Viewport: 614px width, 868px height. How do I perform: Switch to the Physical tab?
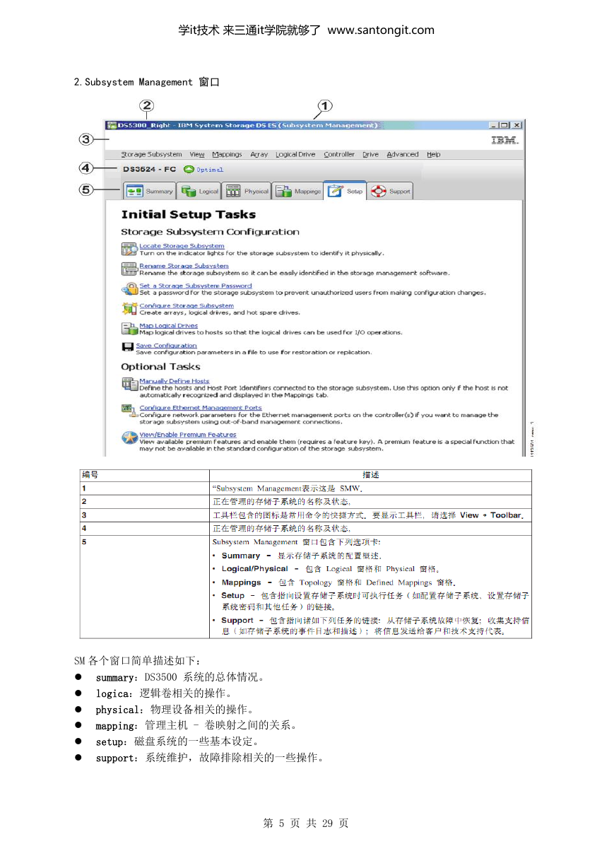pyautogui.click(x=247, y=191)
